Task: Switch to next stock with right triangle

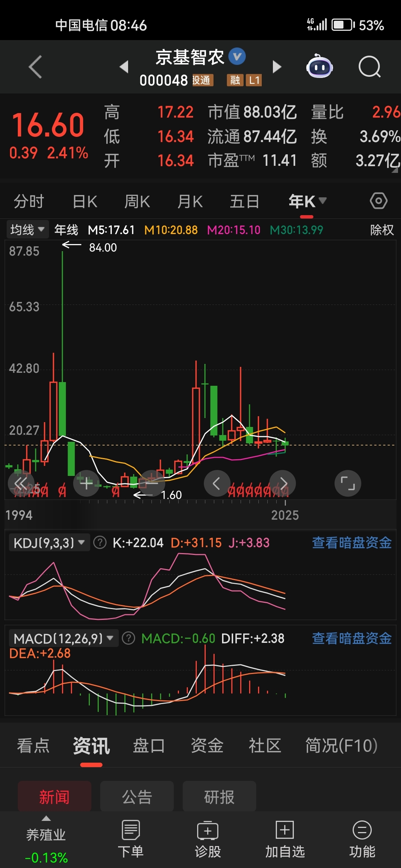Action: [277, 67]
